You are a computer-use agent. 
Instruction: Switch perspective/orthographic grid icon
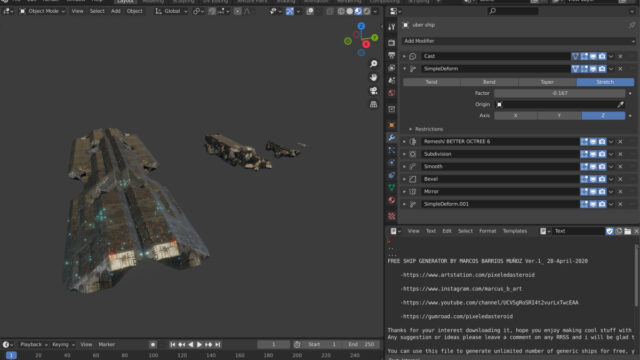tap(373, 104)
